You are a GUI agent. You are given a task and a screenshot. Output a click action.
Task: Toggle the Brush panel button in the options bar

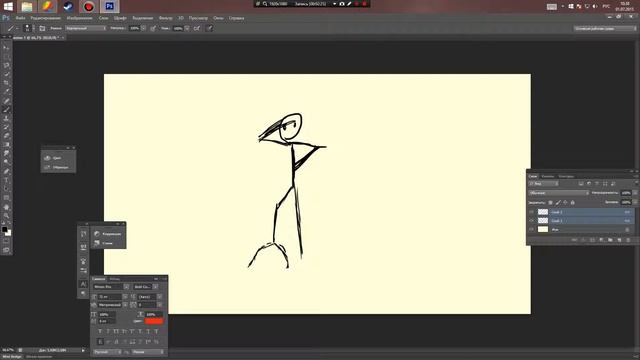(42, 28)
